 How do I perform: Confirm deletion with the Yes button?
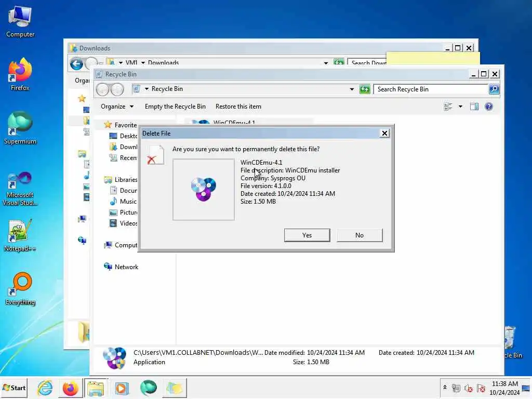pyautogui.click(x=307, y=235)
